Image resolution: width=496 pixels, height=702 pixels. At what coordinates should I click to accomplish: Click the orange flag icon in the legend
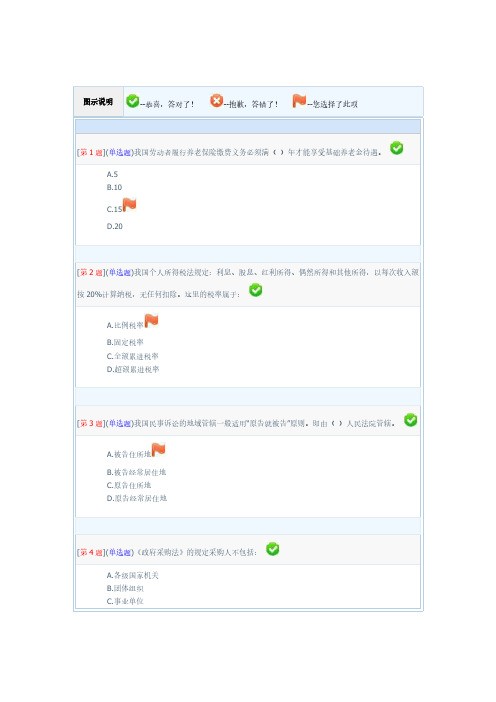click(299, 101)
